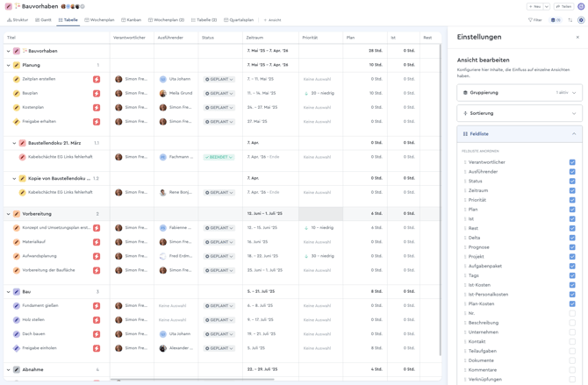Click the yellow pencil icon of Kostenplan
The width and height of the screenshot is (588, 385).
coord(16,108)
